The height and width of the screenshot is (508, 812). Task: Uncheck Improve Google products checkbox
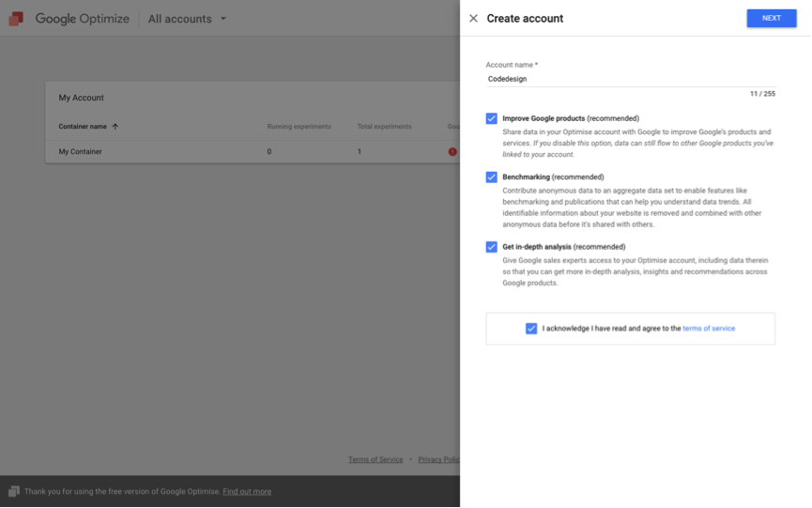tap(492, 118)
